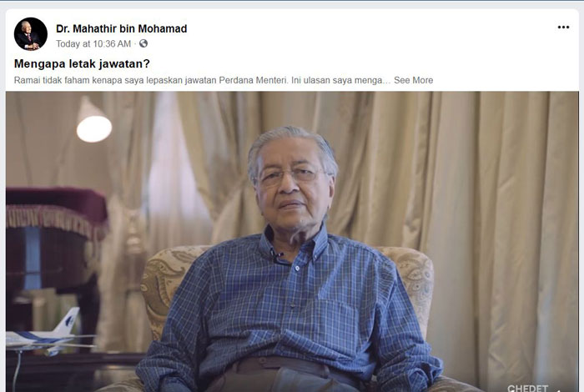Click the blue checkered shirt in the video
This screenshot has width=584, height=392.
290,305
